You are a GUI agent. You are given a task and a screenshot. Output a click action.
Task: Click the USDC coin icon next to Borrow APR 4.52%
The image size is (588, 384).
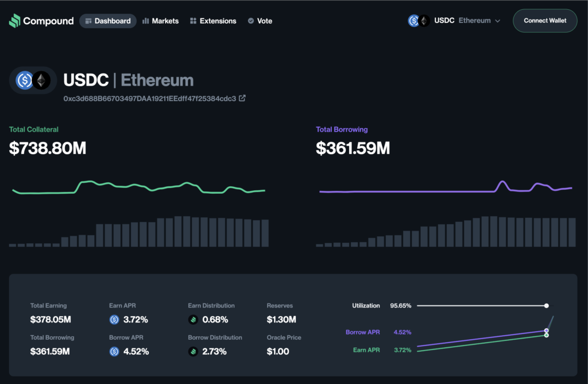114,351
